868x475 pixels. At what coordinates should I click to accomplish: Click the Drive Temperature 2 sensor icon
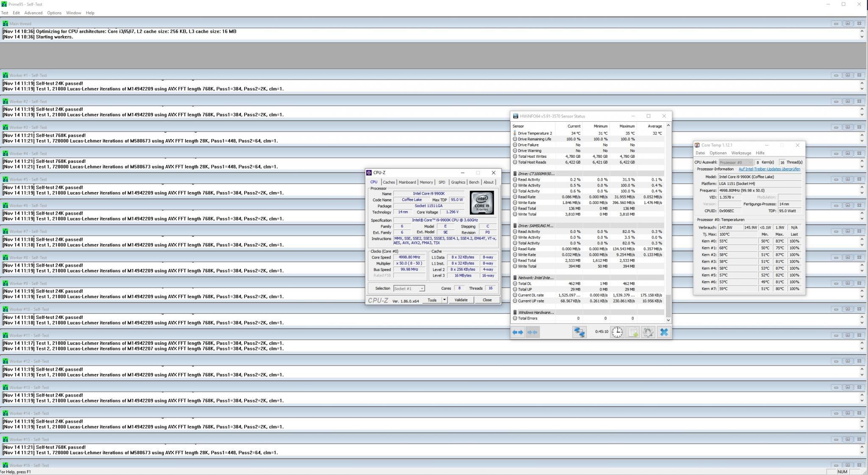515,133
